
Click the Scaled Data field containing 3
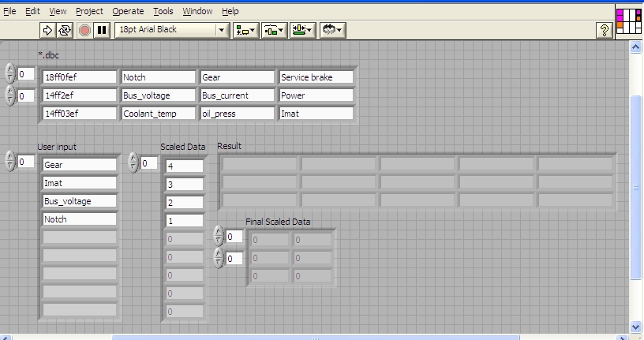point(185,185)
